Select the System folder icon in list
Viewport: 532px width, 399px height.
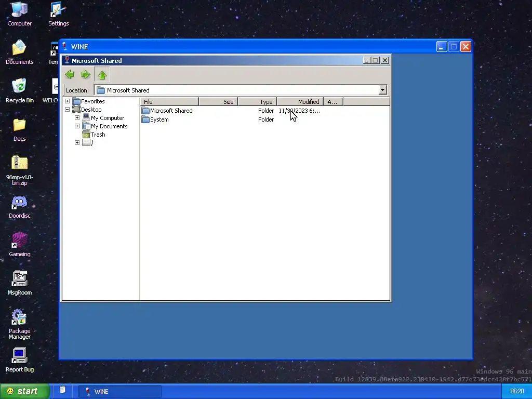point(145,119)
